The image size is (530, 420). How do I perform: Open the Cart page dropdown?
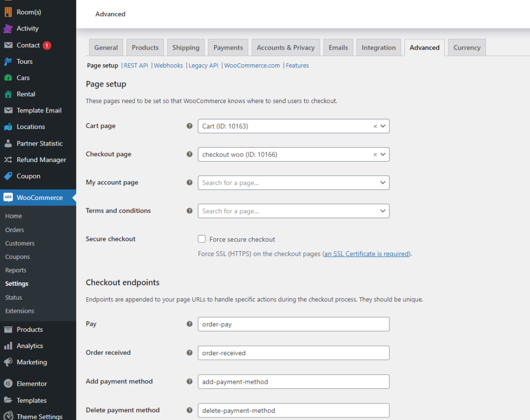[293, 126]
